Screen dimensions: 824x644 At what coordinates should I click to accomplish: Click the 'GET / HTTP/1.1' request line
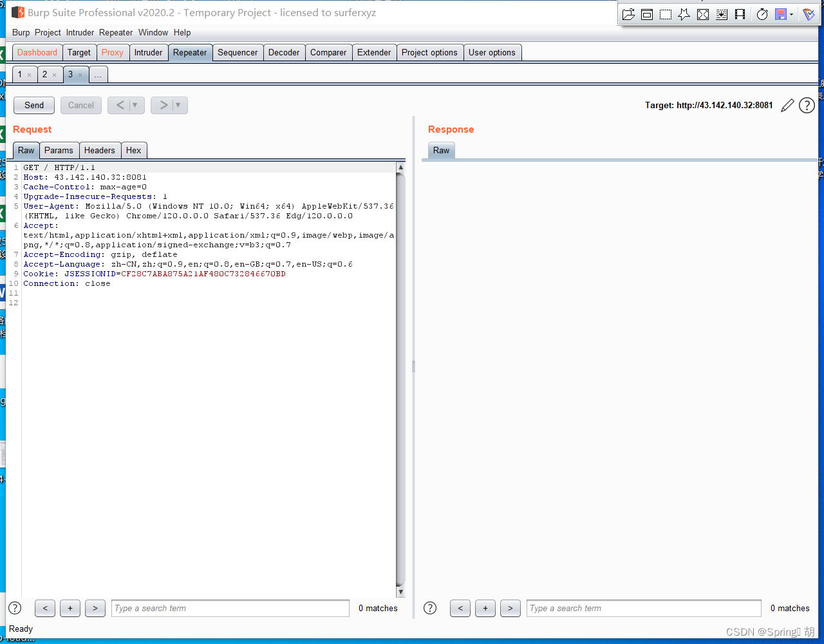pos(59,168)
